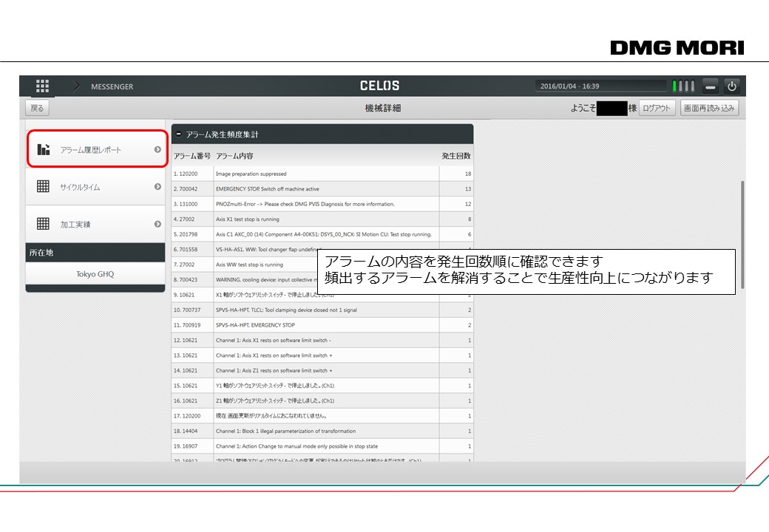
Task: Click the bar chart icon for アラーム履歴レポート
Action: pos(43,149)
